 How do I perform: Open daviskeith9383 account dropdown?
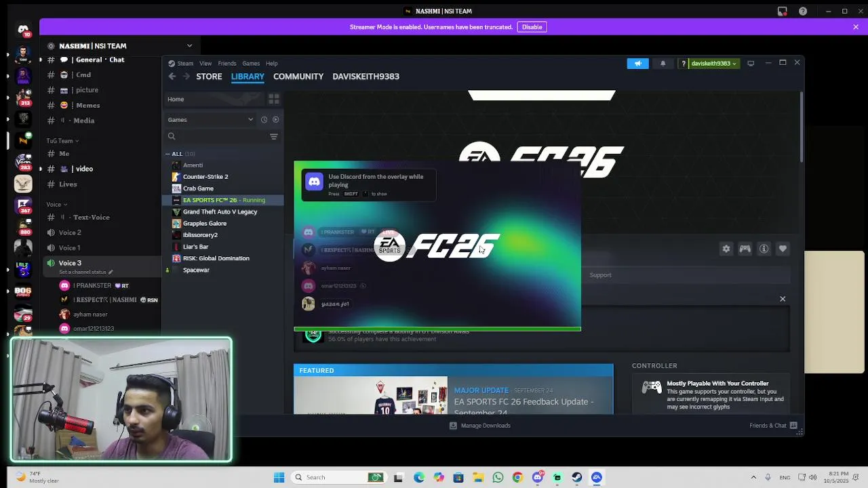coord(714,63)
